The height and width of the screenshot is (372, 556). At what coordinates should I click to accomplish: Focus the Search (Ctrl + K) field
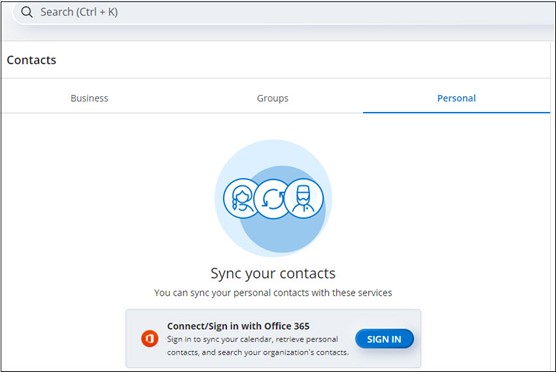284,12
